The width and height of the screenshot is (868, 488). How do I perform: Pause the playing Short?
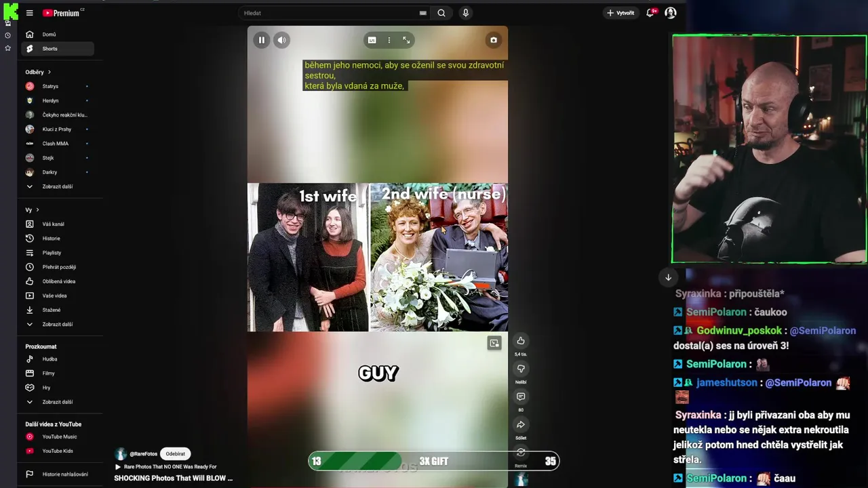pyautogui.click(x=261, y=40)
